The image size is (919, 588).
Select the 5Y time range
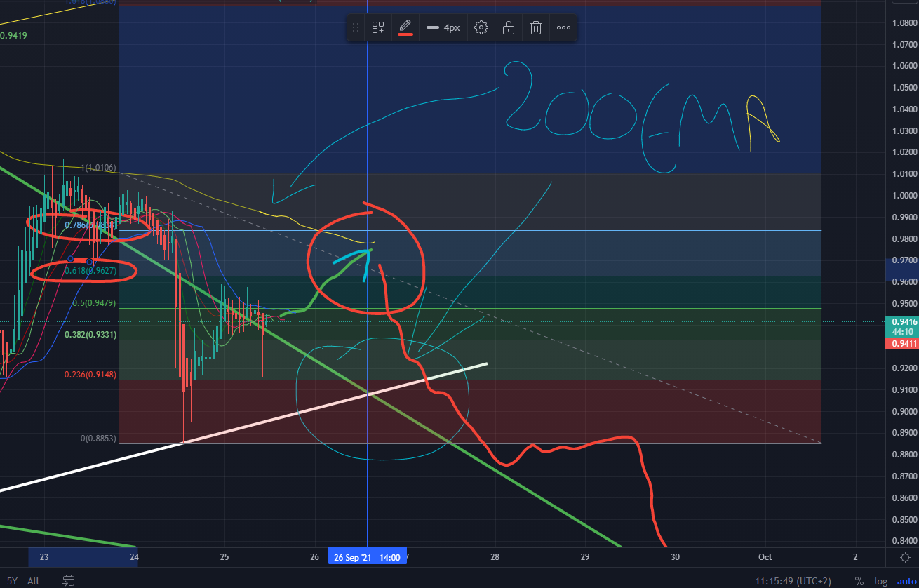point(11,580)
